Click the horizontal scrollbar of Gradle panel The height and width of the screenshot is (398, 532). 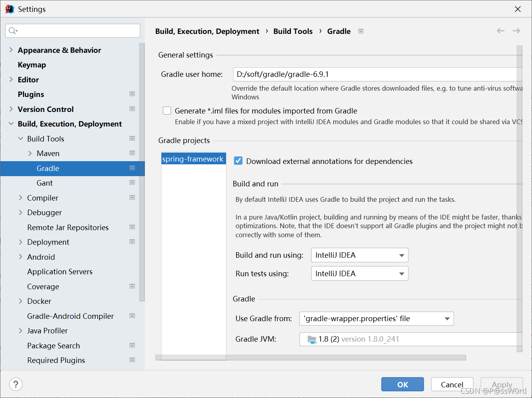[311, 357]
